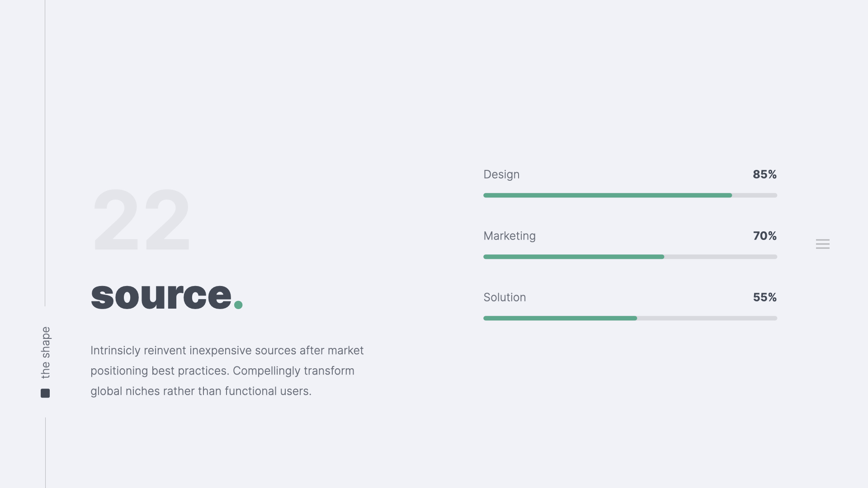This screenshot has height=488, width=868.
Task: Click the green dot after source
Action: (x=238, y=305)
